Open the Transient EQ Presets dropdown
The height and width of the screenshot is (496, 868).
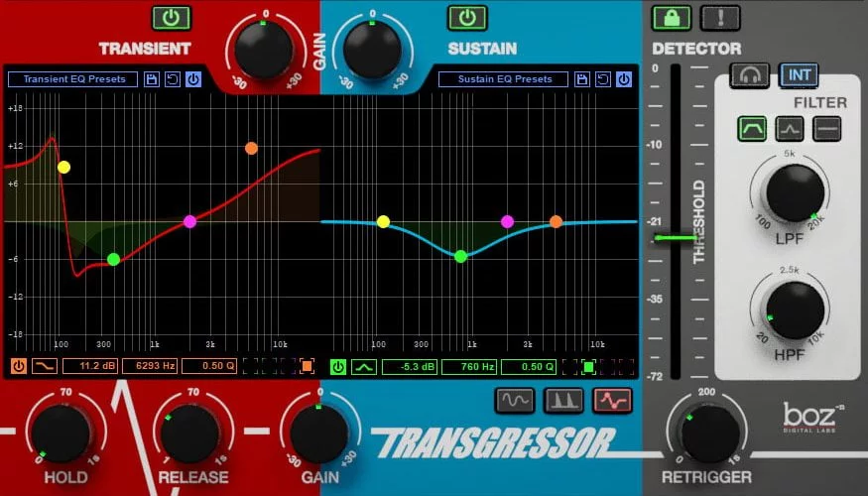[74, 79]
